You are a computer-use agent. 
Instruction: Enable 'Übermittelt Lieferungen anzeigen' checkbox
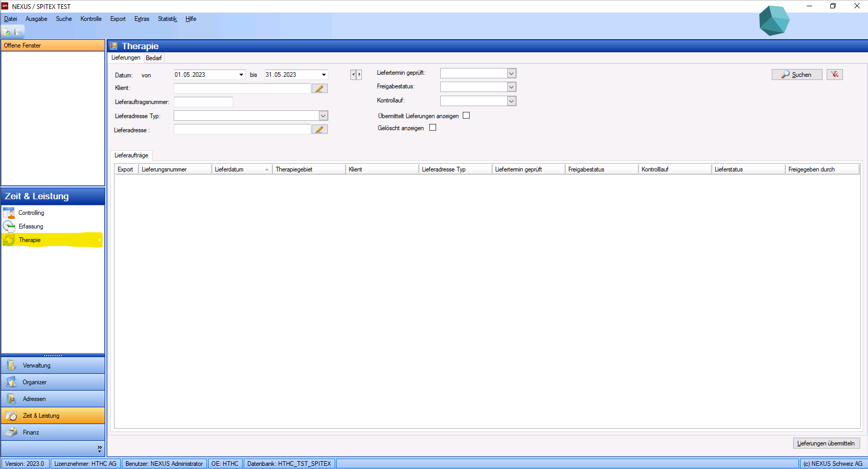point(466,116)
